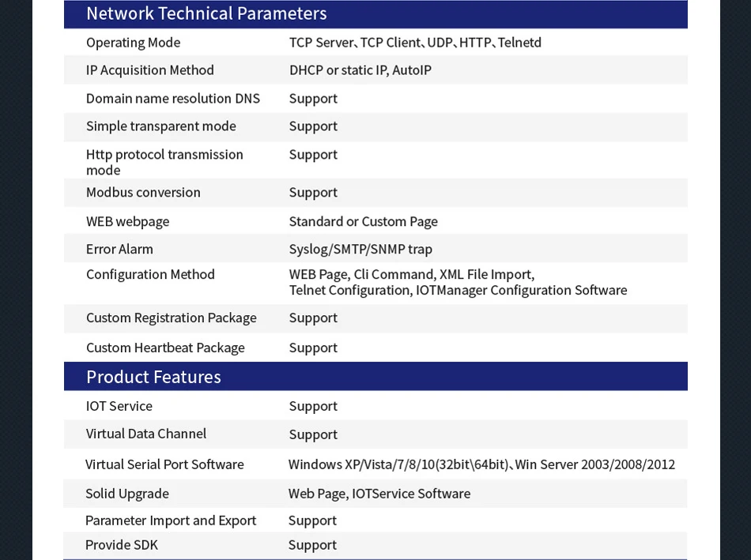
Task: Click the Http protocol transmission mode label
Action: [164, 162]
